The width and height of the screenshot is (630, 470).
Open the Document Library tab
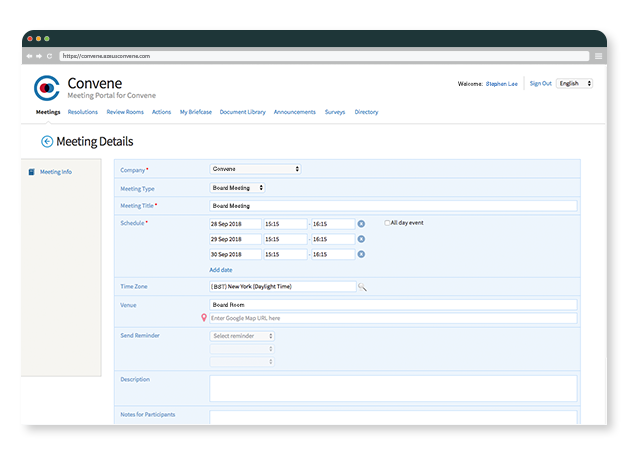point(243,112)
